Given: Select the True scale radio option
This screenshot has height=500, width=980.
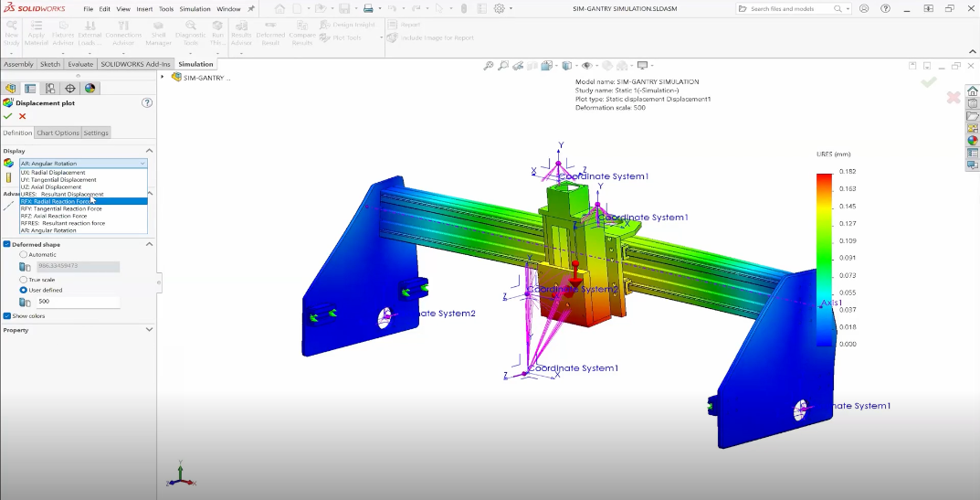Looking at the screenshot, I should 24,280.
